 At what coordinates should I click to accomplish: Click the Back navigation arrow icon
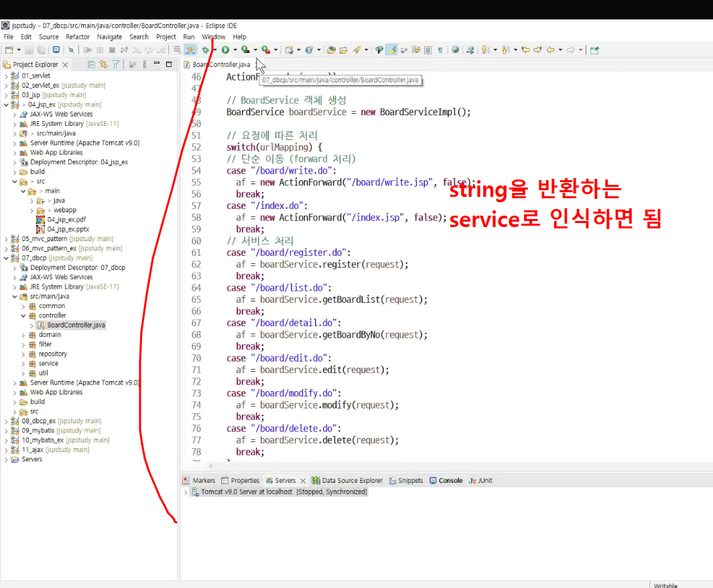coord(551,50)
